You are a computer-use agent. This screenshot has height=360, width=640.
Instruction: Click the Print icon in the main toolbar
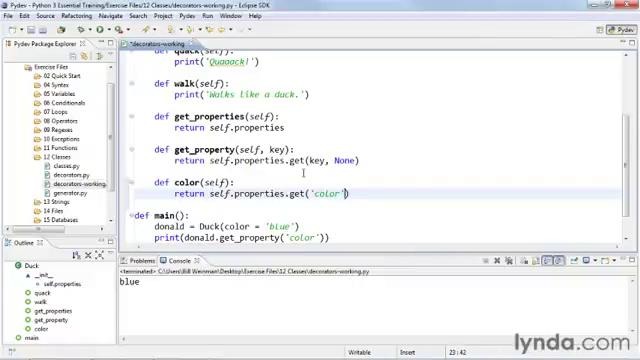(43, 30)
